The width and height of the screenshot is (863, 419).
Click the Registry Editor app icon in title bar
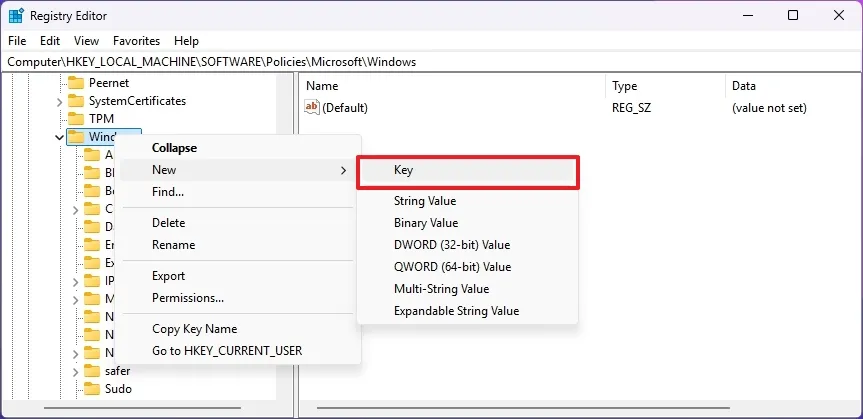coord(16,15)
